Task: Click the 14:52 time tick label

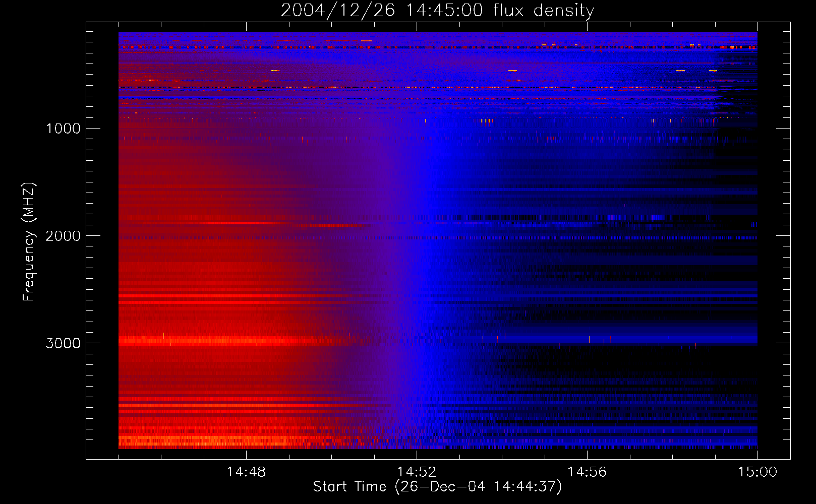Action: 417,472
